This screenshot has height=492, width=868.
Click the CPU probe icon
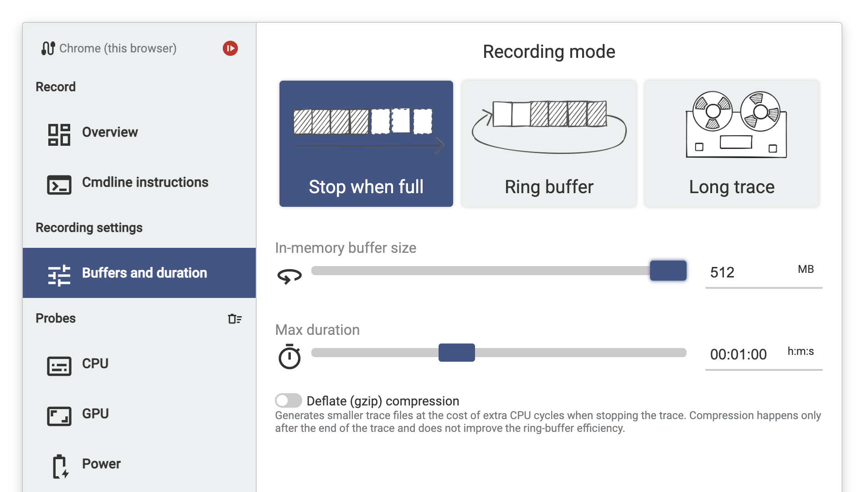59,366
